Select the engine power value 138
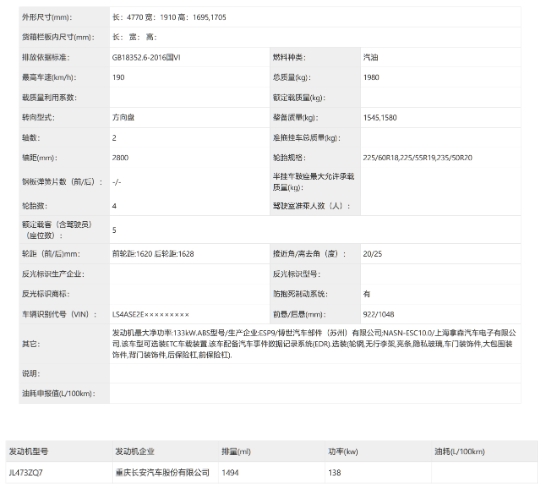This screenshot has width=543, height=492. pyautogui.click(x=335, y=472)
